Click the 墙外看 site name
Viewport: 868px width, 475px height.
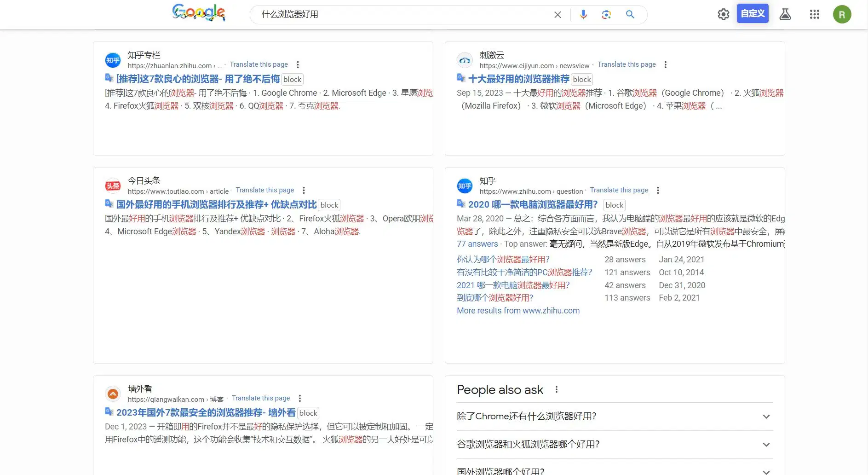[140, 389]
